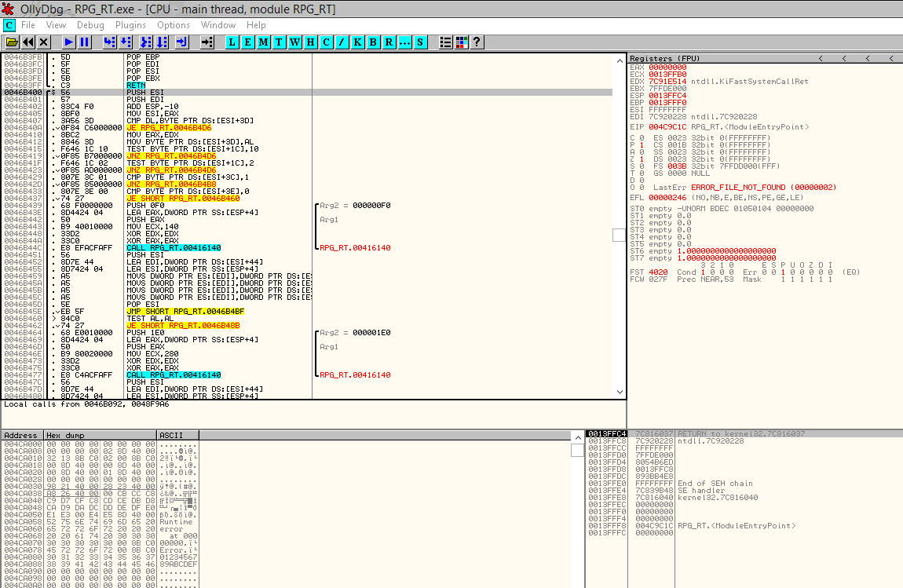
Task: Open Source window with S button
Action: click(420, 42)
